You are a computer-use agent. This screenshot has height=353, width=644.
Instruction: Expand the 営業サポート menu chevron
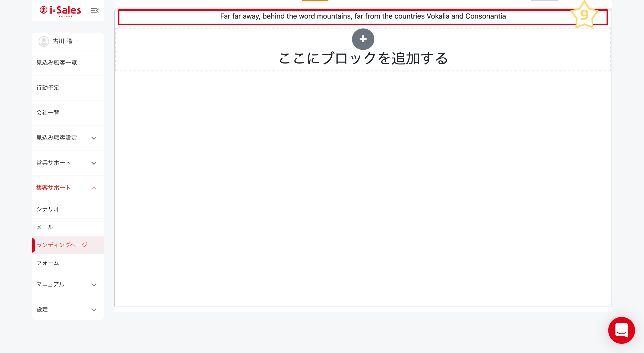(x=94, y=163)
